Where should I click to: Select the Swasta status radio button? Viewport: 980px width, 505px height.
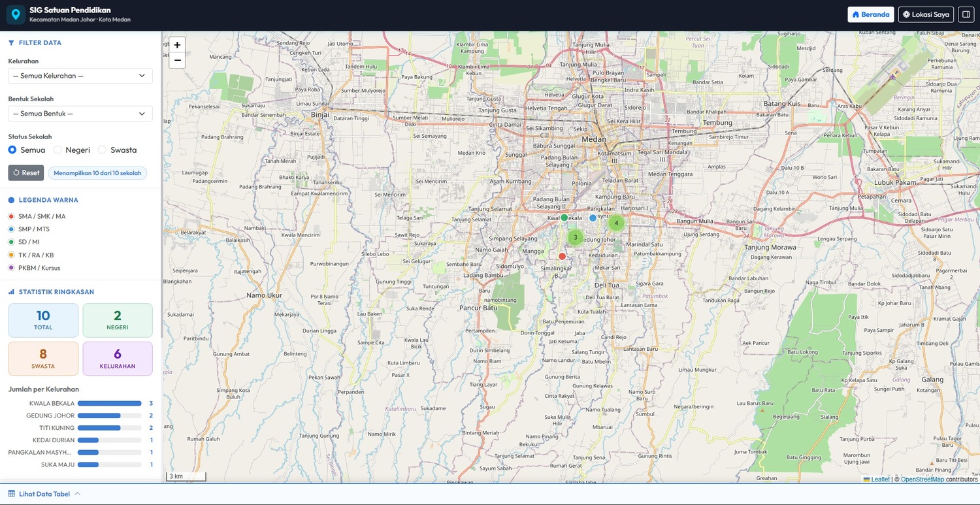(102, 150)
